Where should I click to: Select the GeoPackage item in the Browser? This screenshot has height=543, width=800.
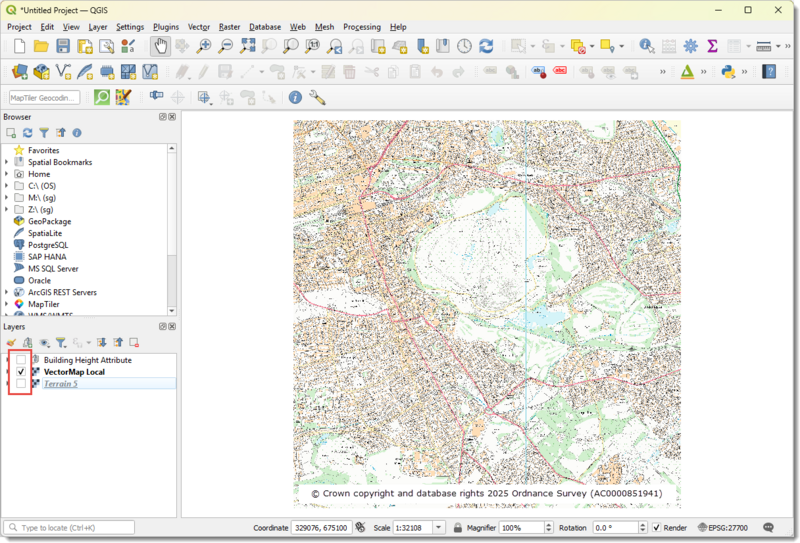click(x=49, y=221)
